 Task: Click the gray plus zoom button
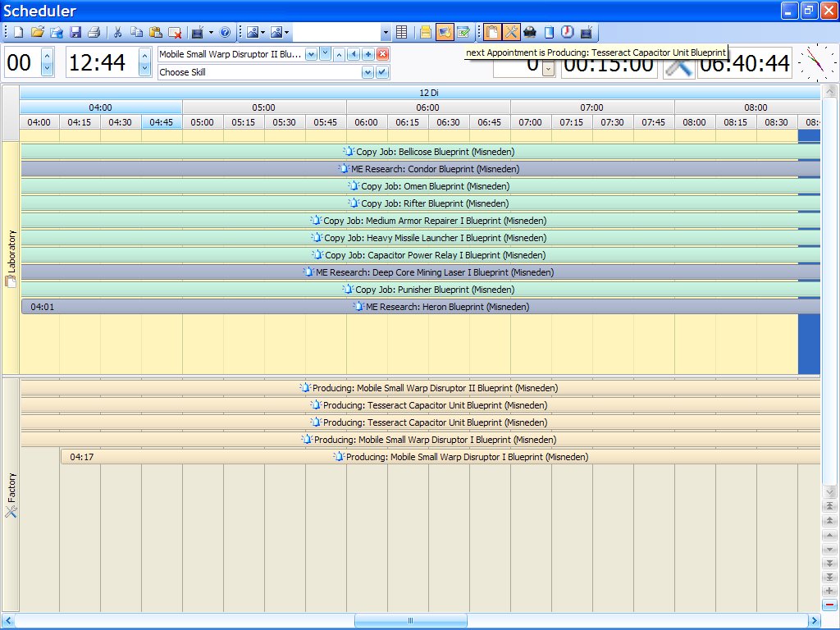pyautogui.click(x=829, y=591)
